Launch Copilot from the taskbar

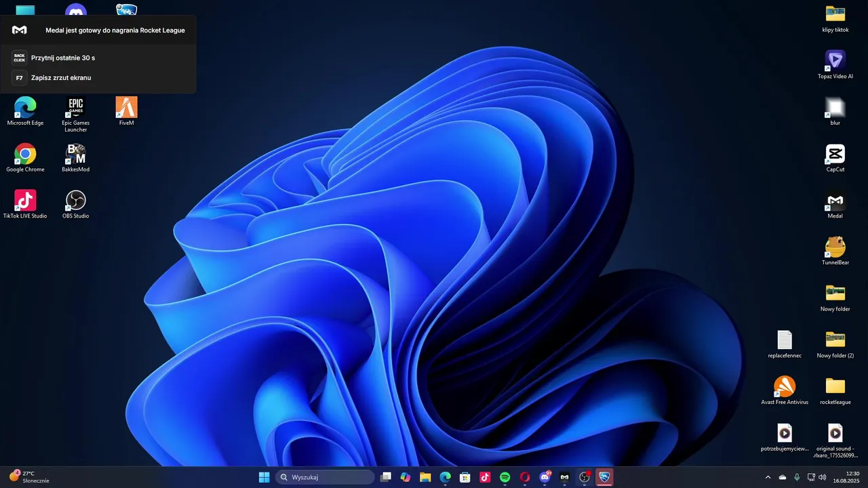(x=406, y=477)
